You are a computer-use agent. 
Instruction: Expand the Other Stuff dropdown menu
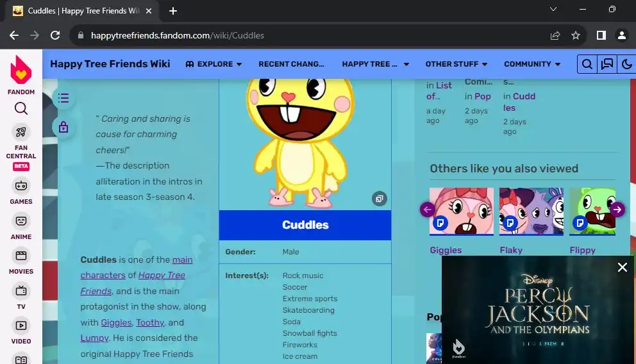(456, 64)
